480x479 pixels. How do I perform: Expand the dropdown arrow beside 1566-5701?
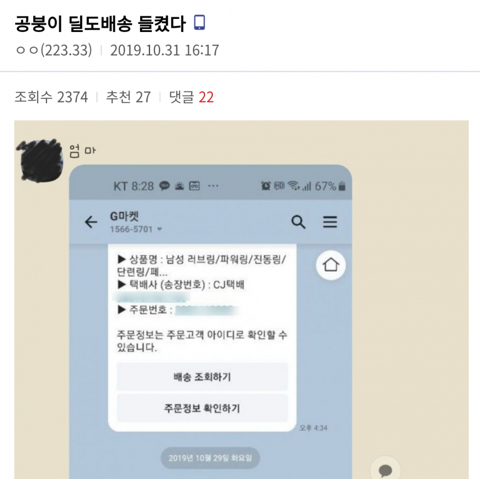pos(159,229)
